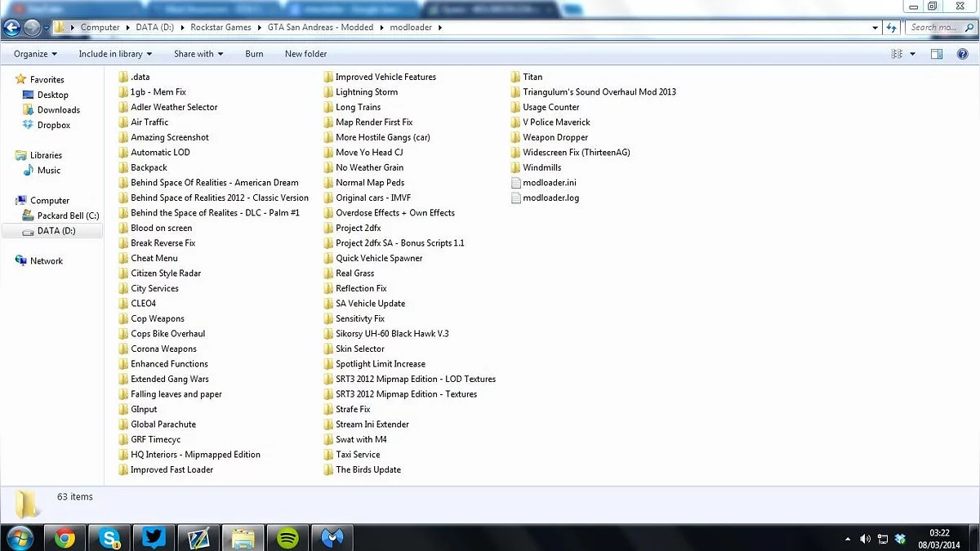Open the Organize menu
The width and height of the screenshot is (980, 551).
click(33, 54)
